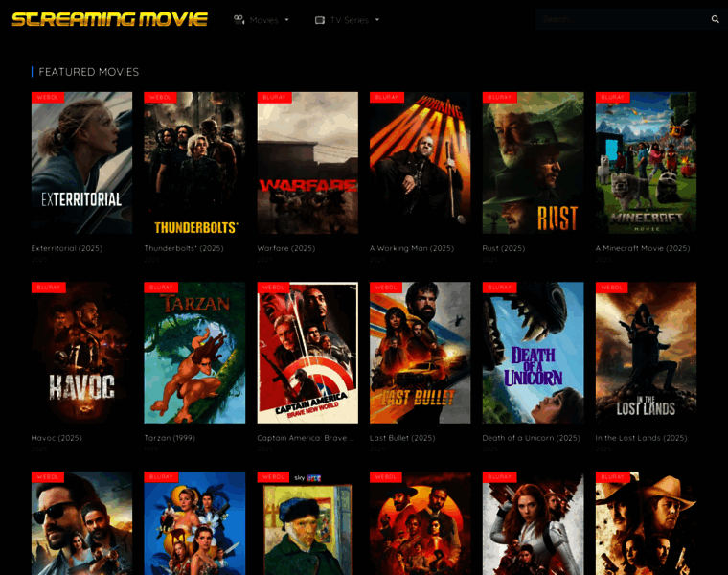Open the TV Series menu

pyautogui.click(x=349, y=20)
